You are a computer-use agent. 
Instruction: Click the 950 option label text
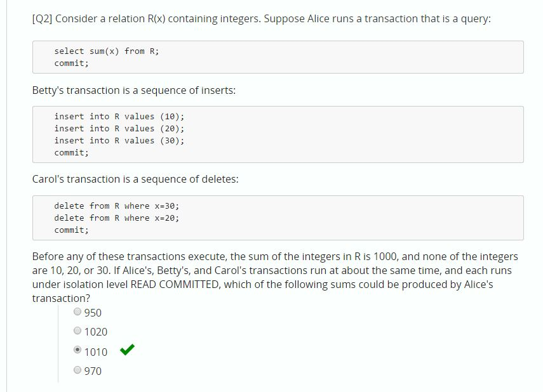pos(91,313)
